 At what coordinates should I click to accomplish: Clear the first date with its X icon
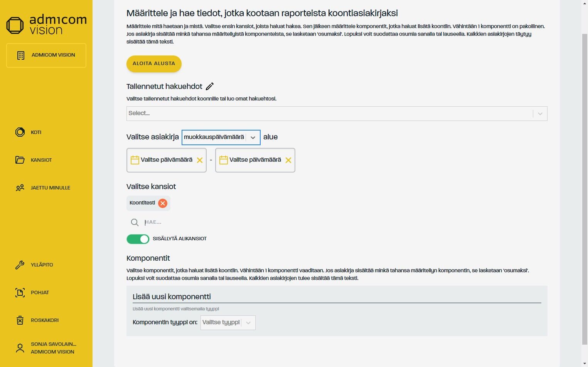[200, 160]
